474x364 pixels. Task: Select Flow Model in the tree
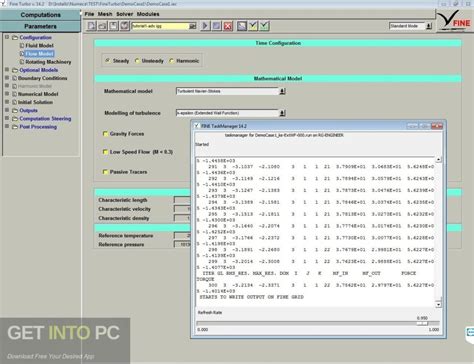39,54
